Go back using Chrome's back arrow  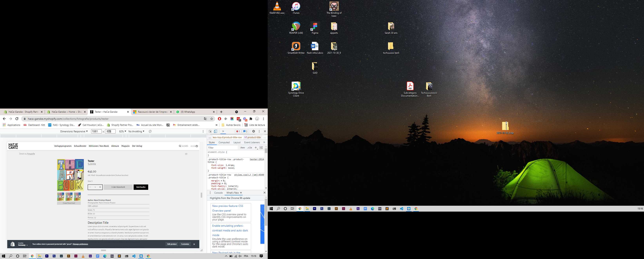point(4,119)
